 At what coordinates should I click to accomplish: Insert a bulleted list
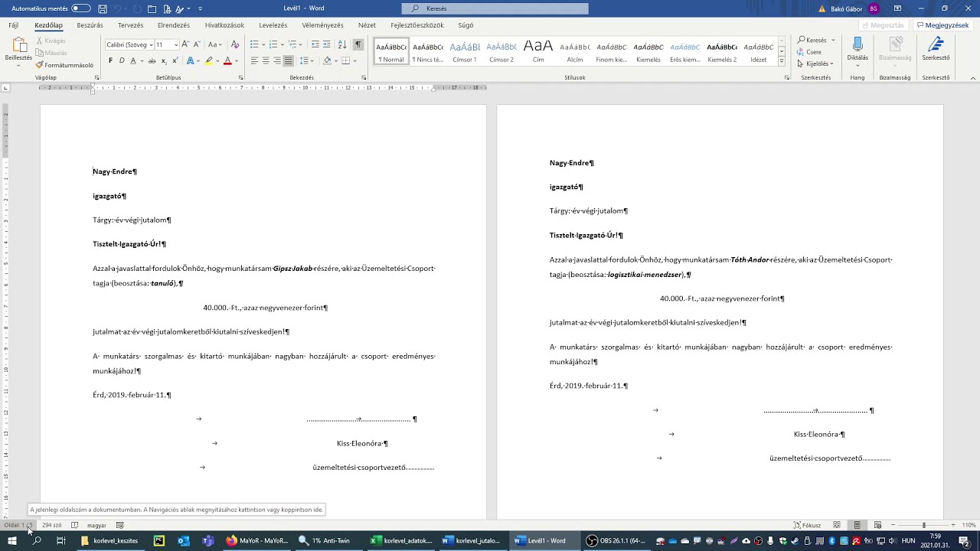tap(254, 44)
